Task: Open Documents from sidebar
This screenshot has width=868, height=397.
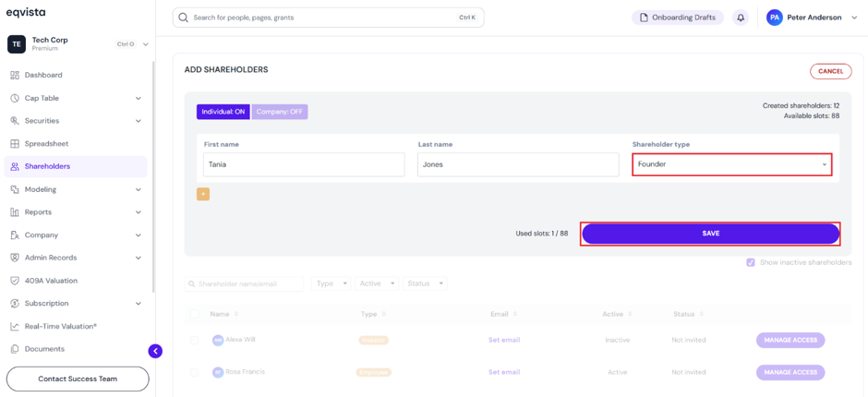Action: tap(76, 349)
